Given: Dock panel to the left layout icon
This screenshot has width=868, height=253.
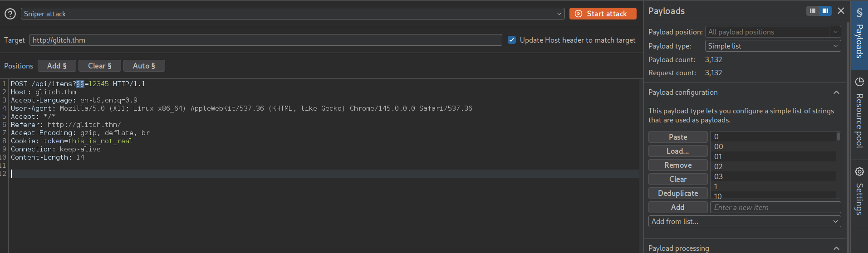Looking at the screenshot, I should pyautogui.click(x=813, y=11).
